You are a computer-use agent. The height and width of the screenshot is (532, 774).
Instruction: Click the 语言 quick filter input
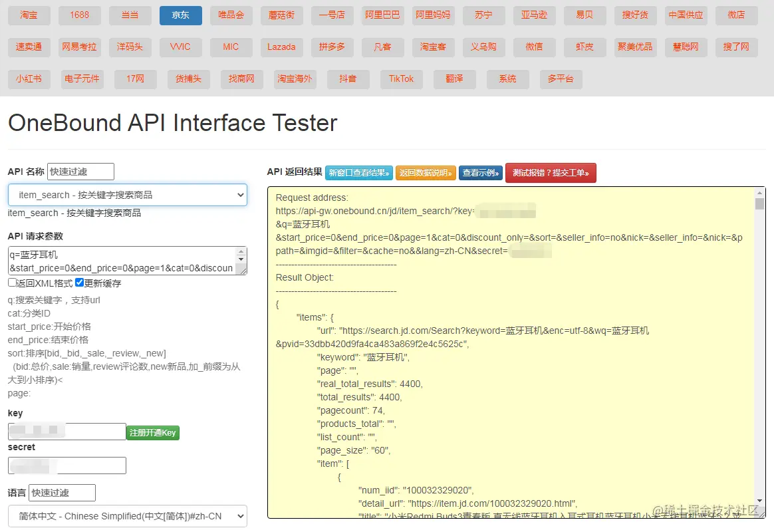[x=62, y=493]
